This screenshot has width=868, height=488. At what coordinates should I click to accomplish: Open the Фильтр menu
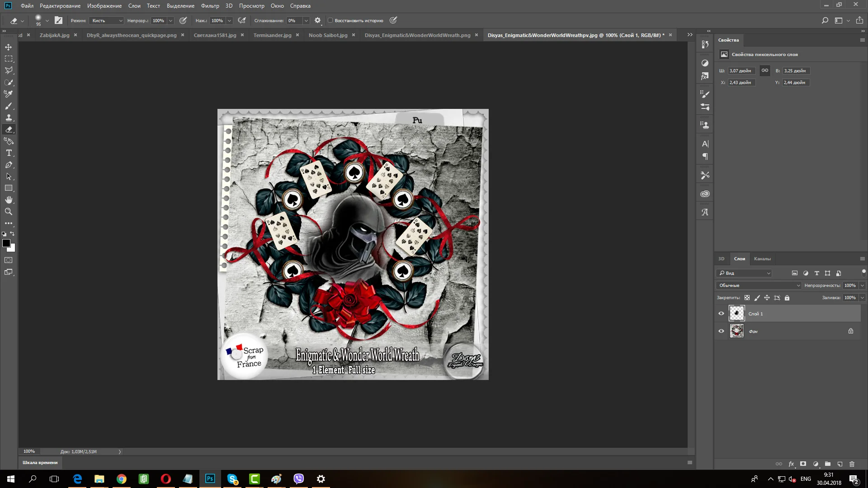[210, 6]
